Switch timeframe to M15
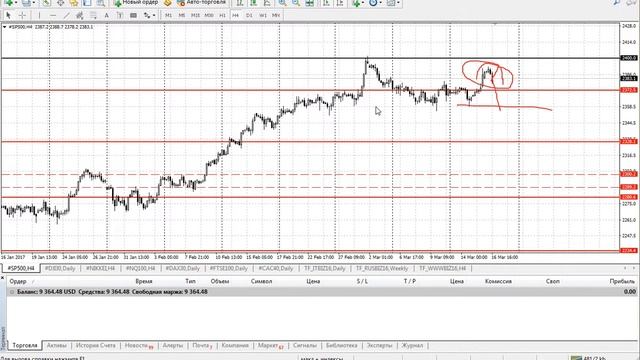The image size is (640, 360). tap(195, 15)
